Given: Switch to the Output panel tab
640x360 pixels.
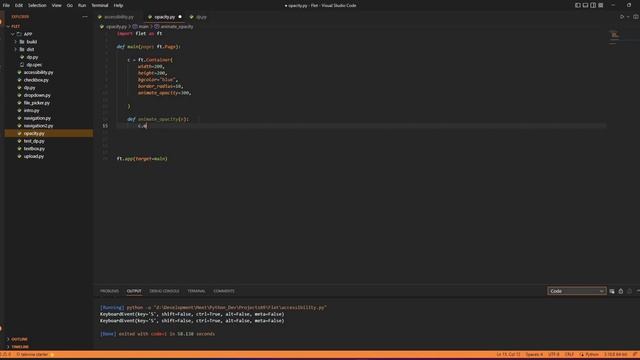Looking at the screenshot, I should [x=134, y=291].
